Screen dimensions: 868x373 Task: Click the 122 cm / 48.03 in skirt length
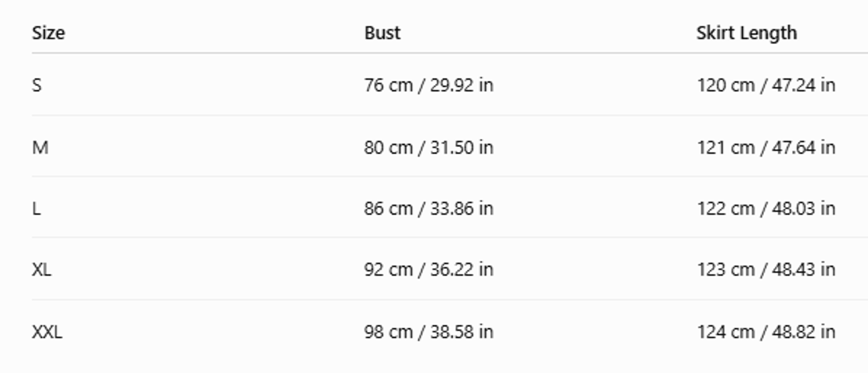click(x=766, y=209)
